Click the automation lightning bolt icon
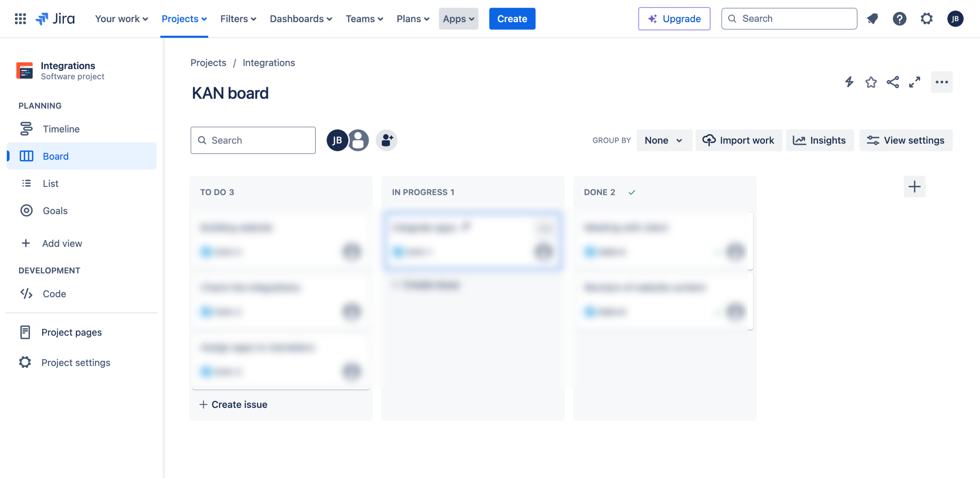 (849, 82)
